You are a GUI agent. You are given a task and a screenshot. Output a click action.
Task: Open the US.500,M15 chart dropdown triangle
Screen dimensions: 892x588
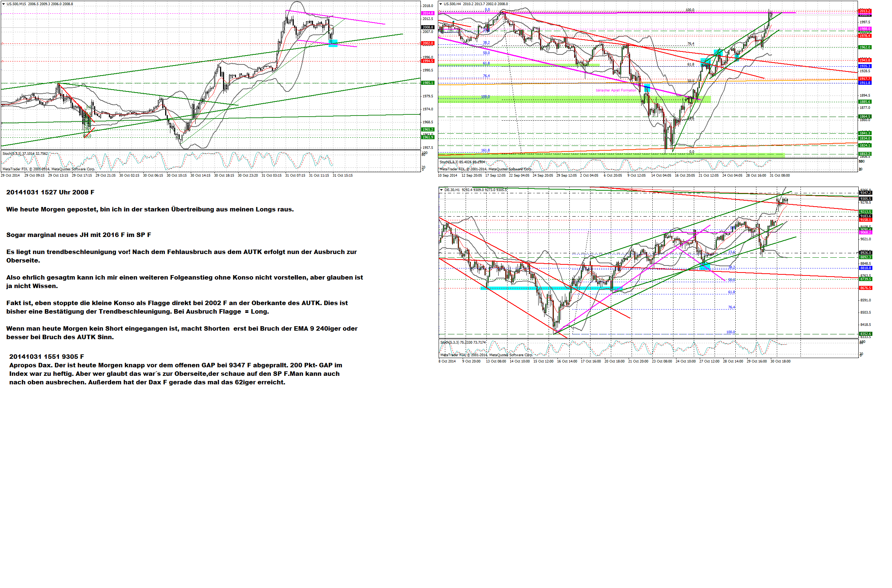[x=3, y=4]
